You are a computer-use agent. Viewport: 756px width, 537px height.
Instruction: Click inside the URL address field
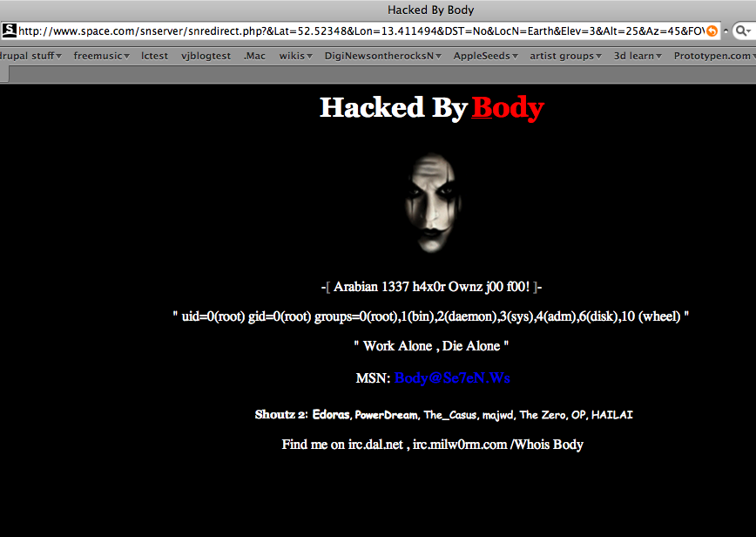pyautogui.click(x=361, y=31)
